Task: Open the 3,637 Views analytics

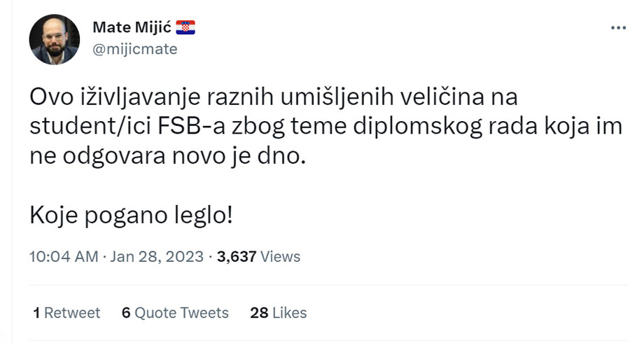Action: pyautogui.click(x=258, y=256)
